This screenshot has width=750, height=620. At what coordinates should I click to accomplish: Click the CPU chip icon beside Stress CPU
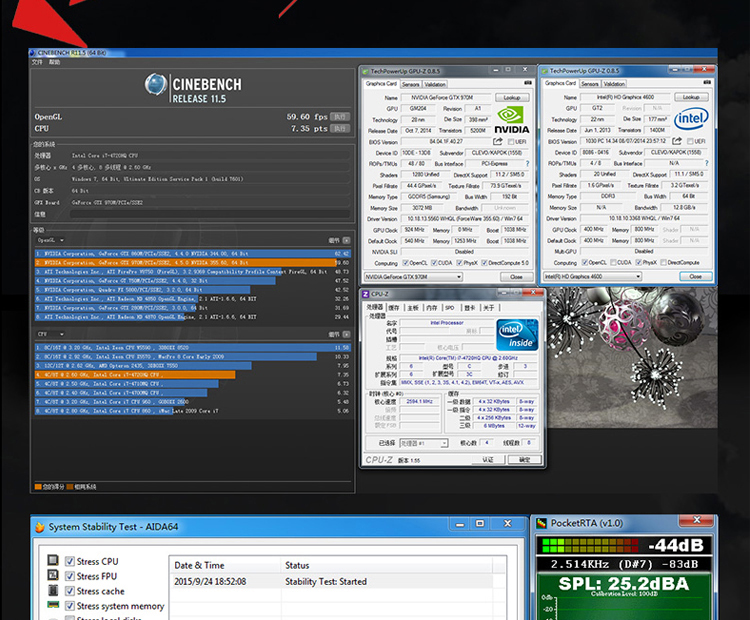53,560
